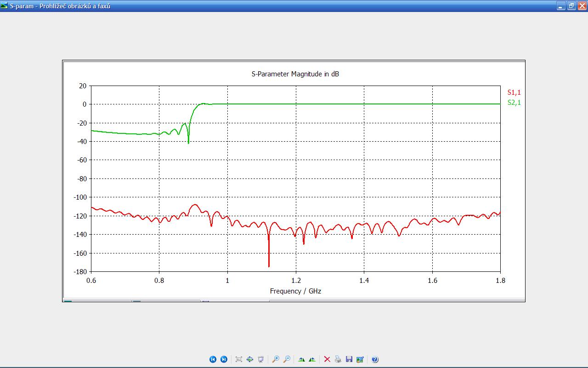Screen dimensions: 588x368
Task: Click the viewer app icon in the title bar
Action: point(4,6)
